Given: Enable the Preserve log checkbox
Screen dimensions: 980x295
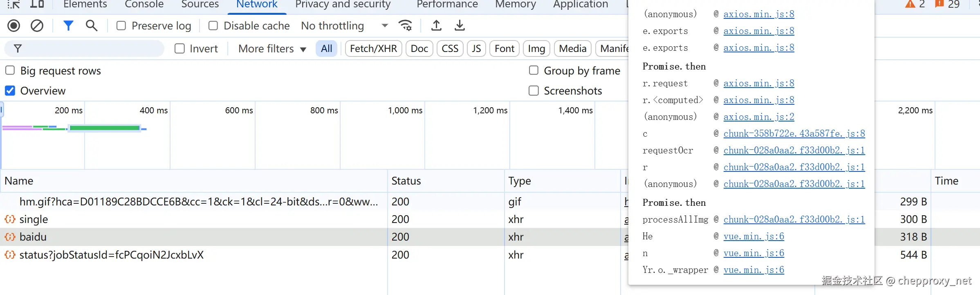Looking at the screenshot, I should point(121,26).
